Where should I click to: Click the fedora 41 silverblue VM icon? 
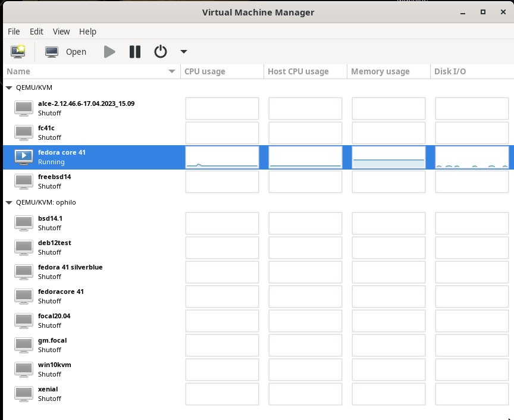pos(24,272)
